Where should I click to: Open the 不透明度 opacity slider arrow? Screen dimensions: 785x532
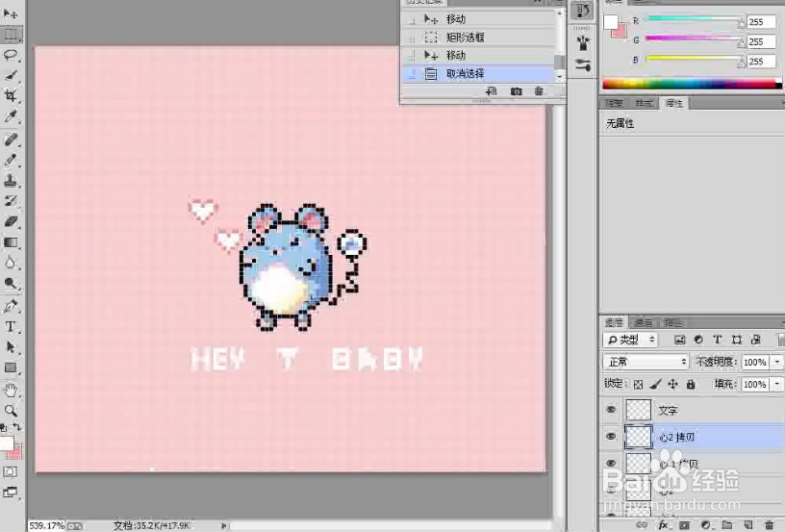[x=777, y=362]
